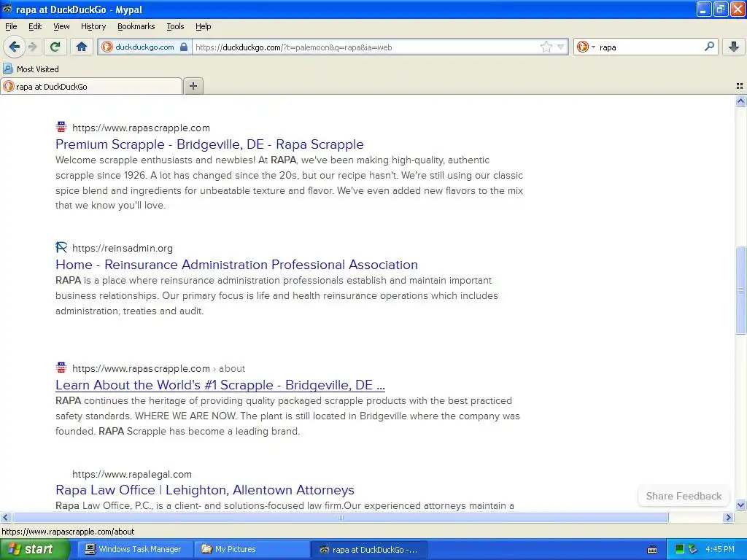The width and height of the screenshot is (747, 560).
Task: Open the View menu
Action: [x=61, y=26]
